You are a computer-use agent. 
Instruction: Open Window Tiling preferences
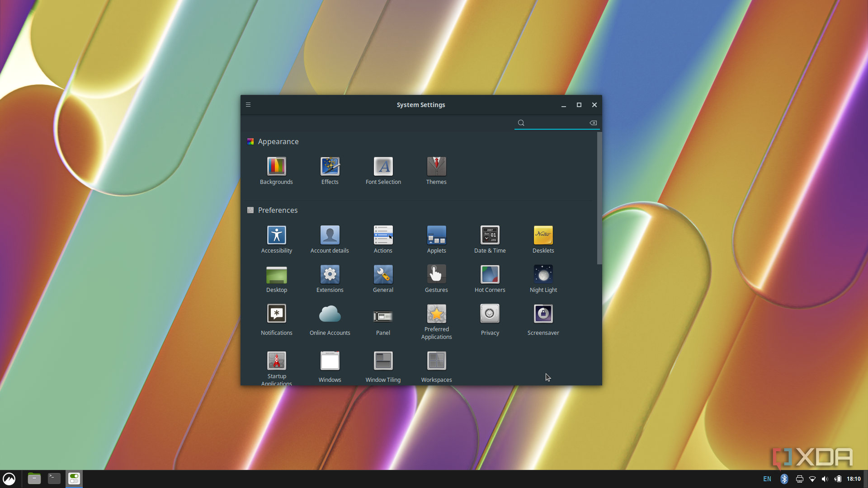pos(383,367)
